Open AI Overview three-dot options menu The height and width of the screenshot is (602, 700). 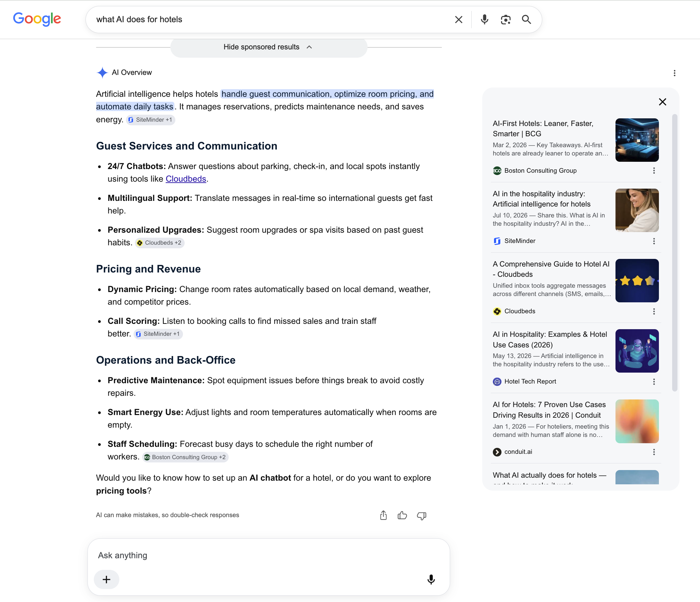[x=674, y=73]
